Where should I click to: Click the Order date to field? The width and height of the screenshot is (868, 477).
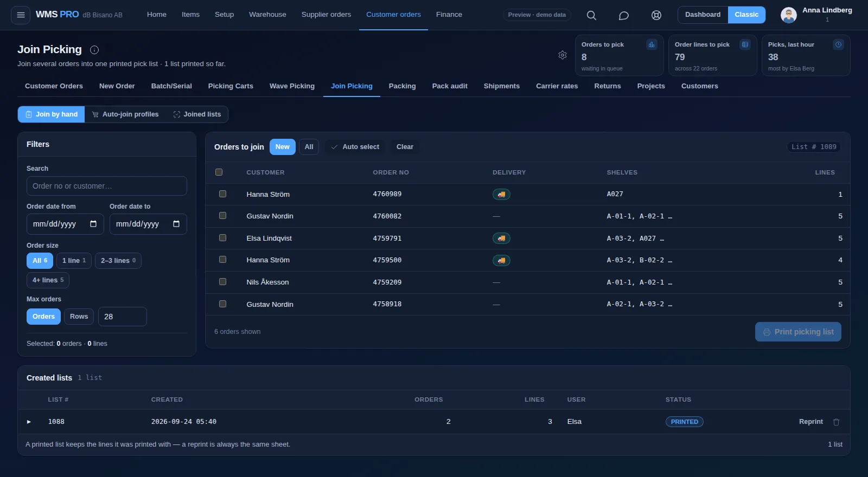(x=148, y=224)
